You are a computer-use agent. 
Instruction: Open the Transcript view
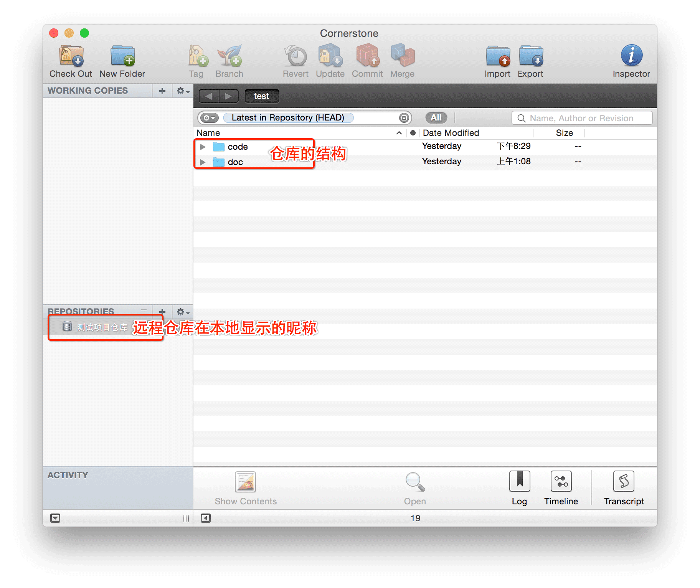(624, 481)
